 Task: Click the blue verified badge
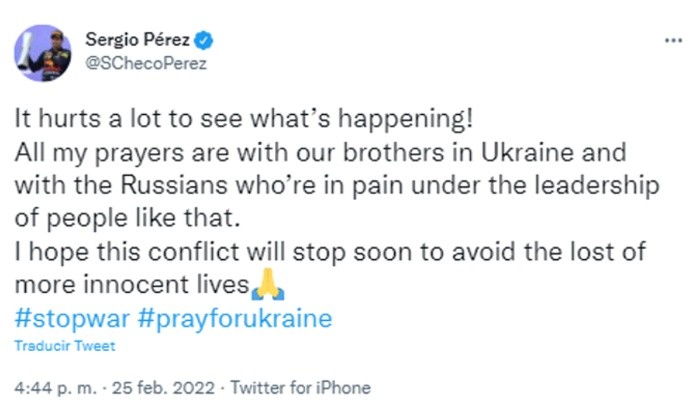203,40
